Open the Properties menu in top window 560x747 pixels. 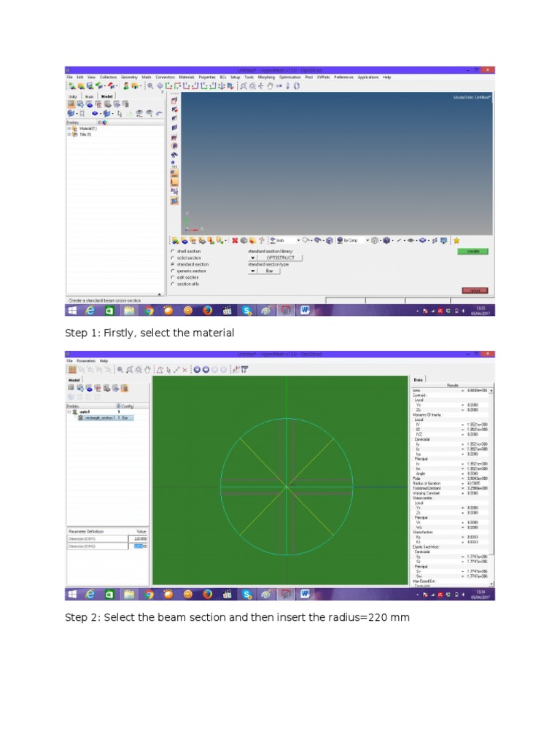(207, 77)
